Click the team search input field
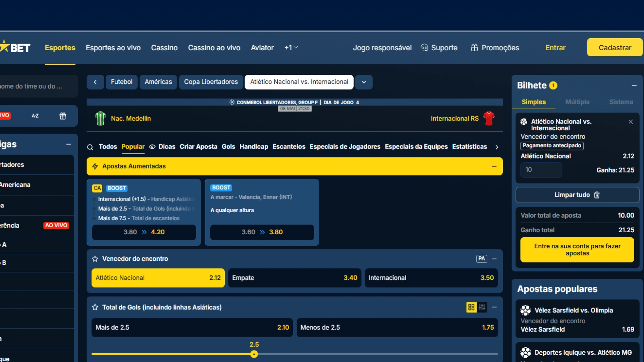This screenshot has width=644, height=362. [38, 86]
